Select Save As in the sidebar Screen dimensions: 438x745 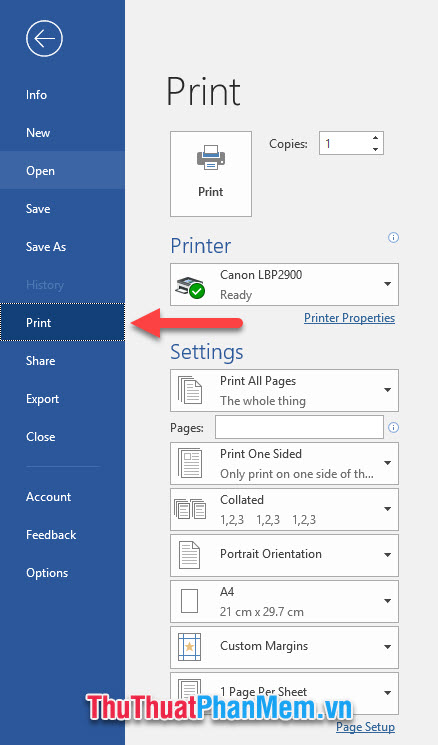62,247
